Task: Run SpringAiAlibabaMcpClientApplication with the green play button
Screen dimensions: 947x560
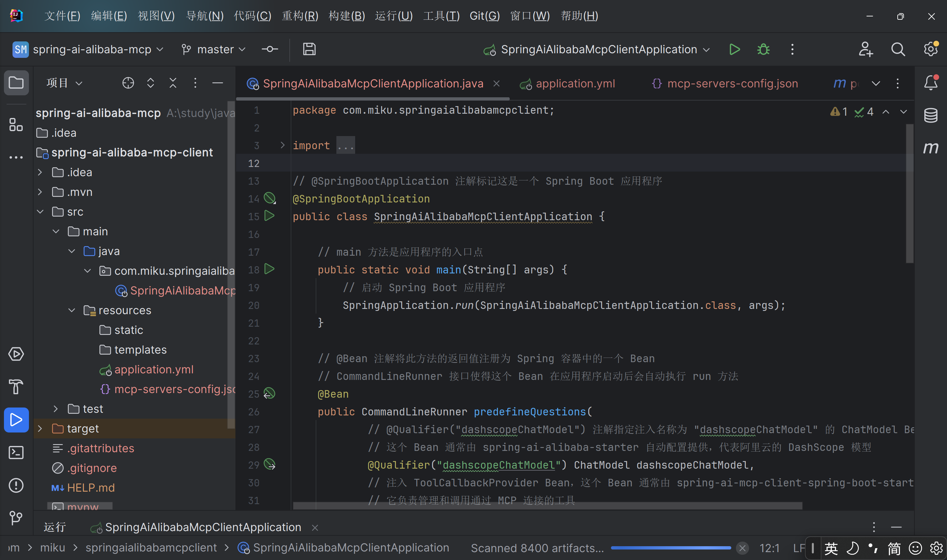Action: 734,49
